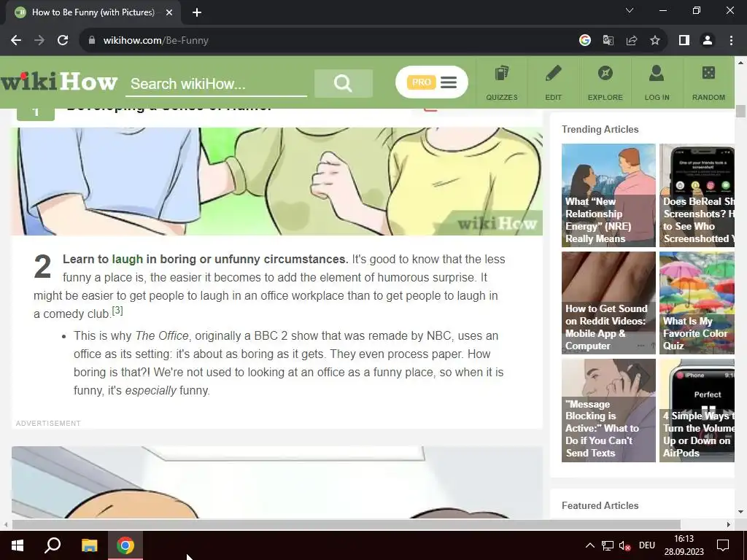Viewport: 747px width, 560px height.
Task: Open a Random article
Action: [708, 82]
